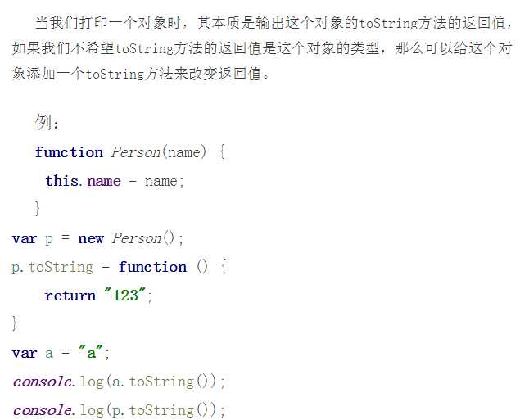This screenshot has height=420, width=520.
Task: Click the function keyword before Person
Action: coord(69,152)
